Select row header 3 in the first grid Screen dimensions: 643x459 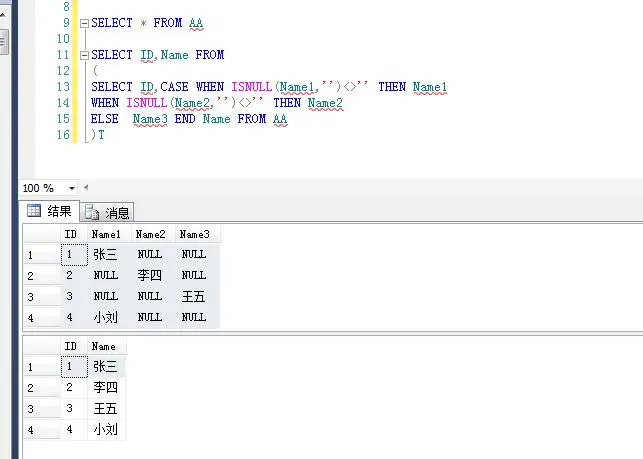42,297
